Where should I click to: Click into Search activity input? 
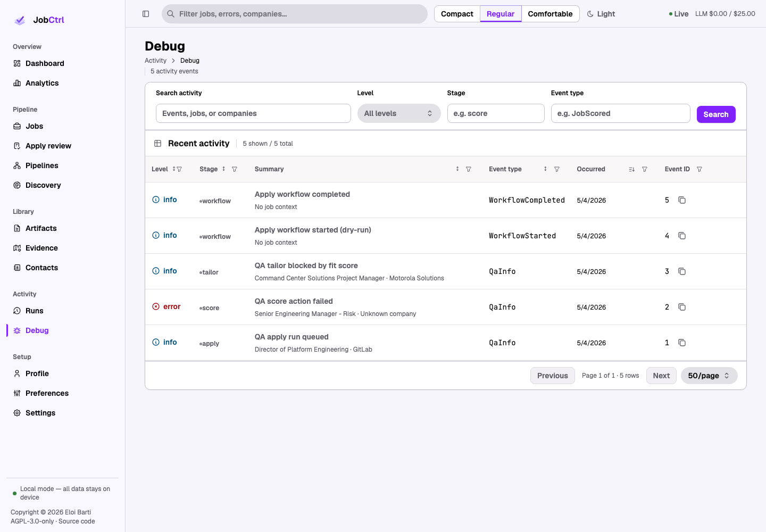pos(253,113)
